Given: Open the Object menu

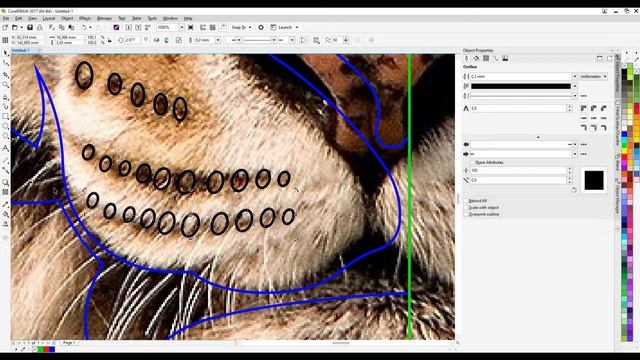Looking at the screenshot, I should click(67, 18).
